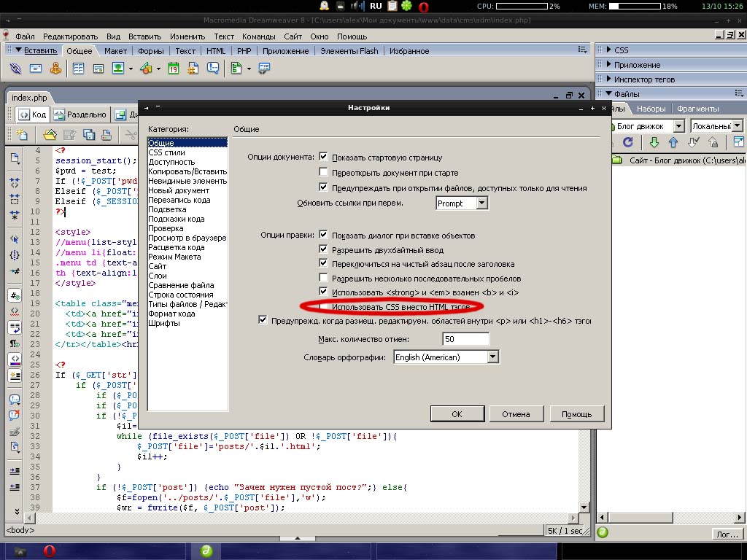Image resolution: width=747 pixels, height=560 pixels.
Task: Toggle 'Предупрежд. когда размещ.' checkbox
Action: tap(263, 320)
